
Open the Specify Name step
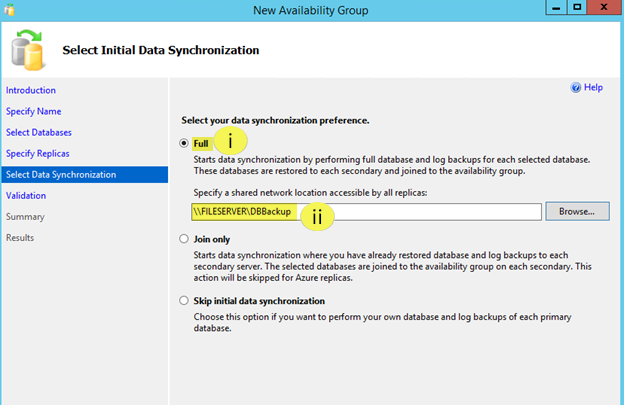[34, 111]
